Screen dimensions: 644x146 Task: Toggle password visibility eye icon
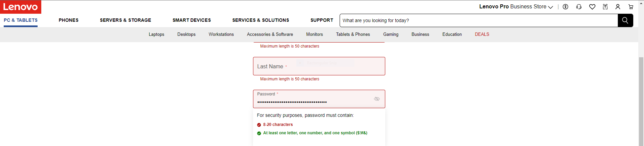coord(377,99)
